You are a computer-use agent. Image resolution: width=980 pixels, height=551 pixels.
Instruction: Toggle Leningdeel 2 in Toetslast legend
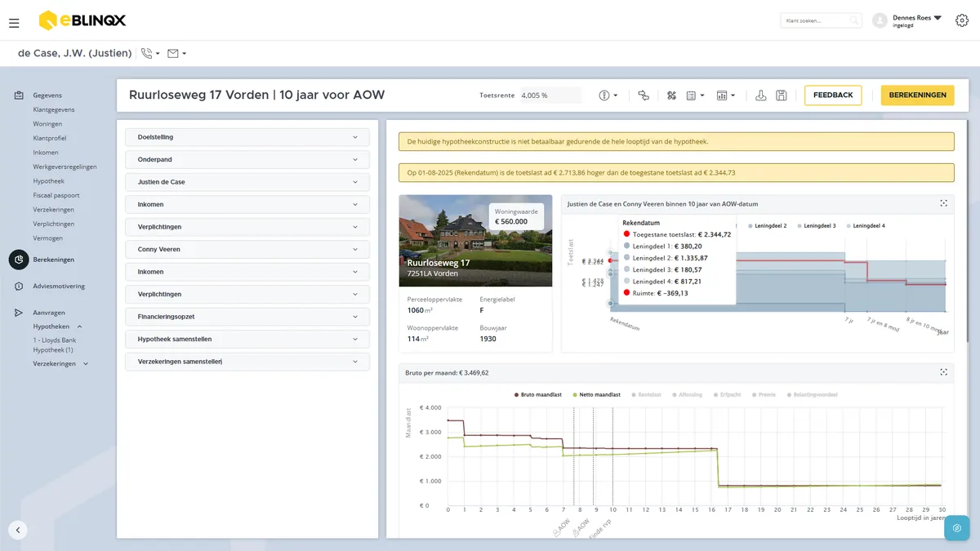pyautogui.click(x=767, y=225)
